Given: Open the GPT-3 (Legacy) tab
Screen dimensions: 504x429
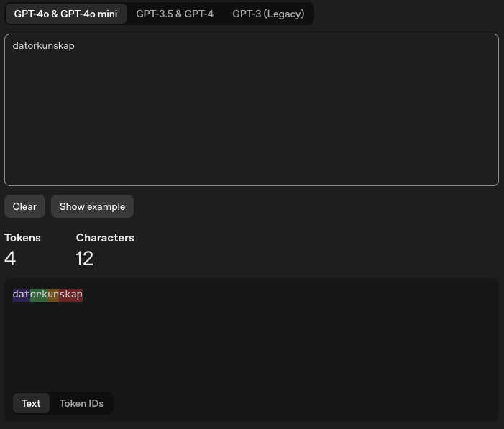Looking at the screenshot, I should (268, 14).
